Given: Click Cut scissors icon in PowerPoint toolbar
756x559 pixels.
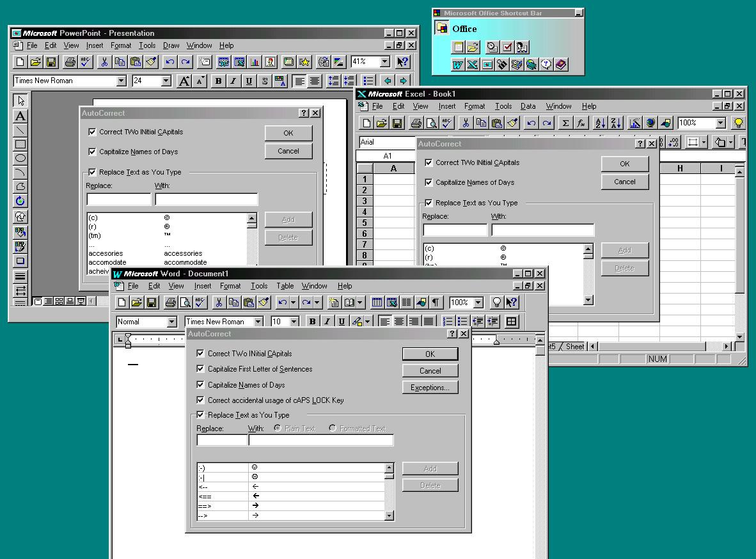Looking at the screenshot, I should click(x=104, y=62).
